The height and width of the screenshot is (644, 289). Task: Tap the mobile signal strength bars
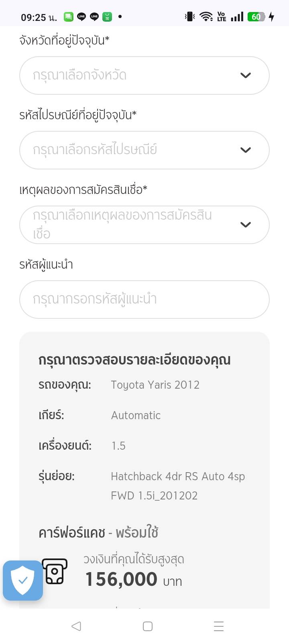coord(237,17)
